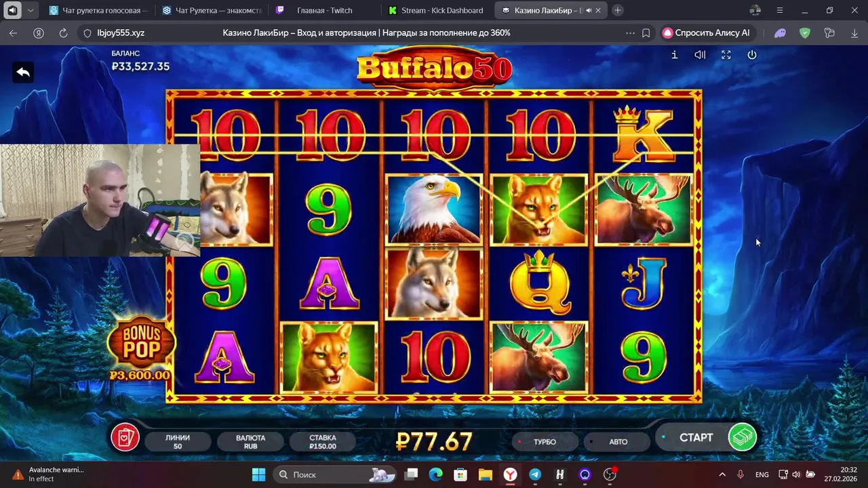Click the Спросить Алису AI button

tap(706, 33)
